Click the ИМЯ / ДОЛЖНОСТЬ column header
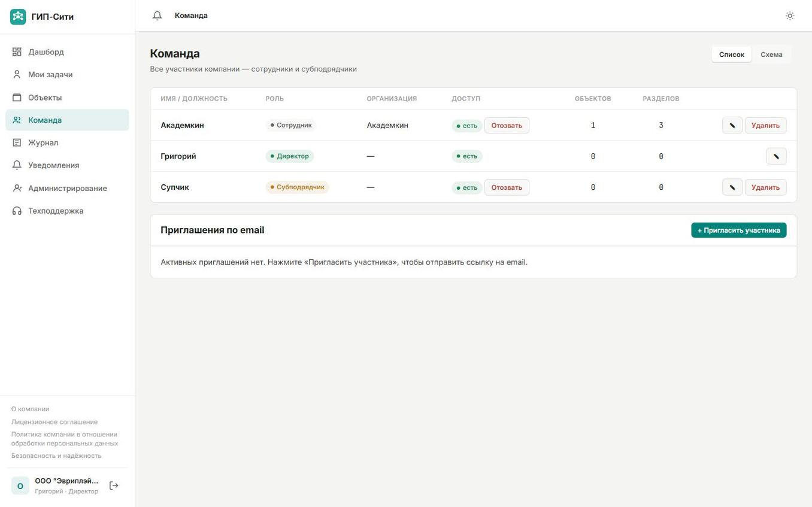Image resolution: width=812 pixels, height=507 pixels. point(194,99)
